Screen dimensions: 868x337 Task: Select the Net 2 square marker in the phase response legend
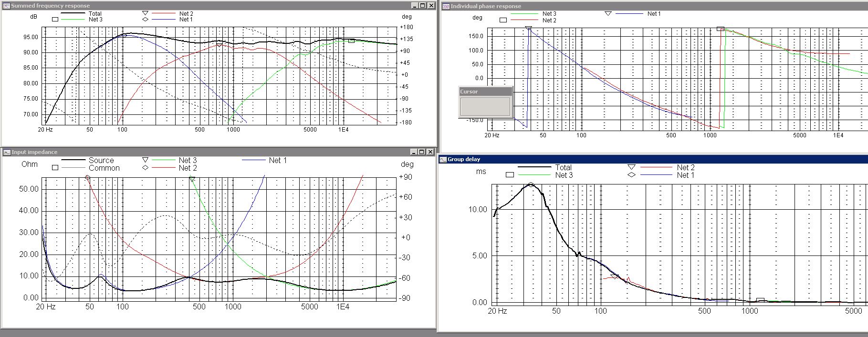point(503,20)
